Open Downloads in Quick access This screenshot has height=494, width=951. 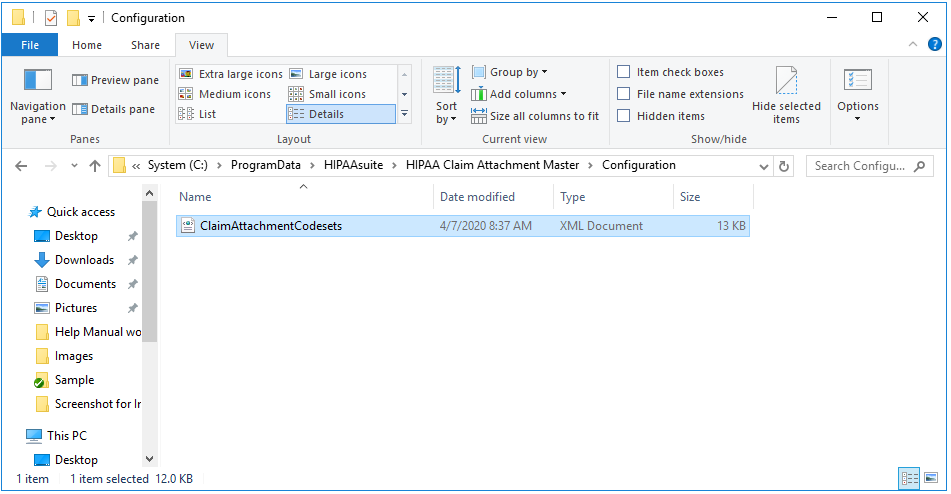tap(84, 260)
